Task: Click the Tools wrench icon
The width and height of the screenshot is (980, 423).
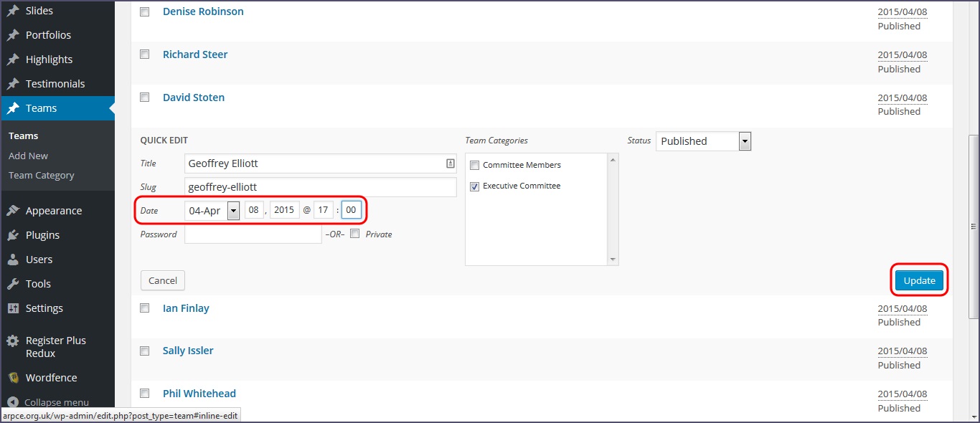Action: (13, 284)
